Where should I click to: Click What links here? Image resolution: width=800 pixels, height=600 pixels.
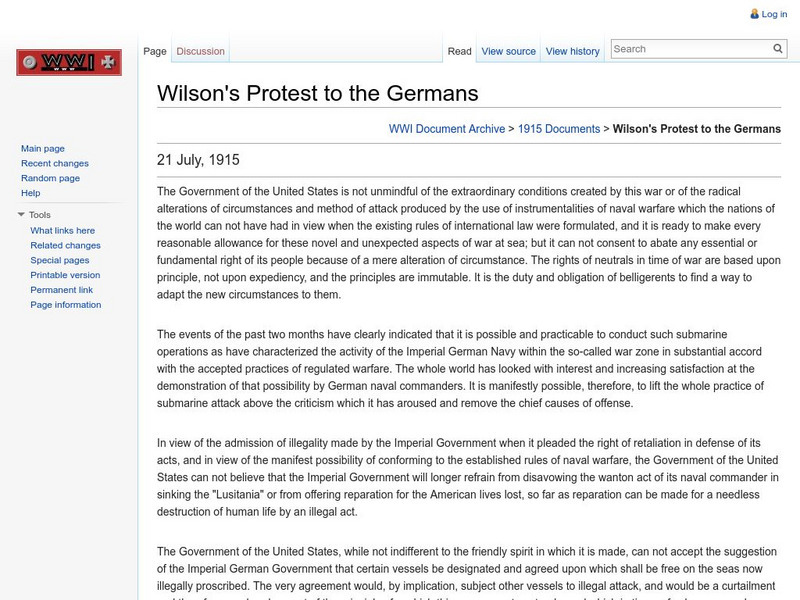(x=60, y=230)
